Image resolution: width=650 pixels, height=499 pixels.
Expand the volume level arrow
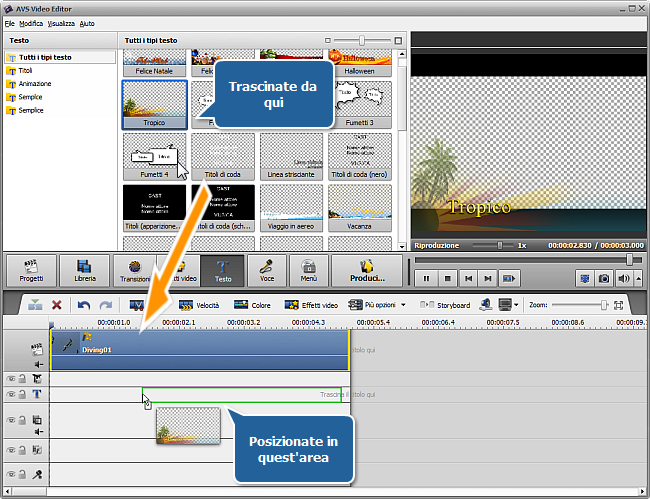[638, 279]
